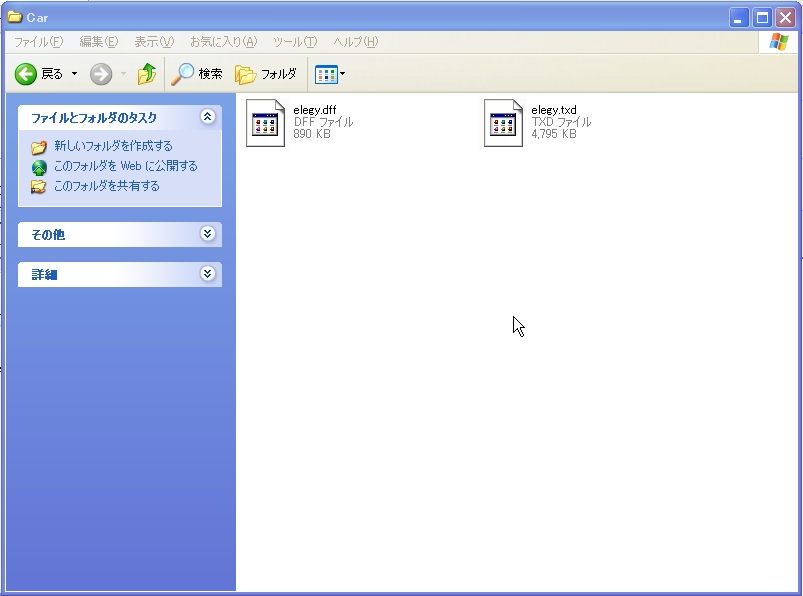The image size is (803, 596).
Task: Open the back button history dropdown arrow
Action: coord(74,74)
